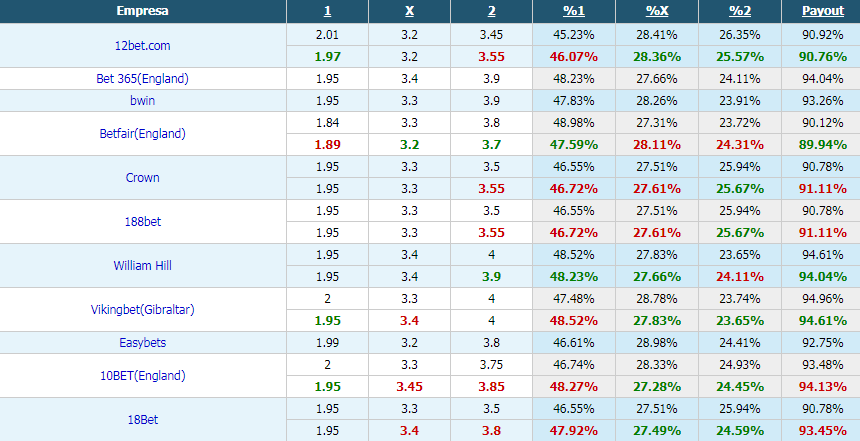Sort by the '1' odds column header

(x=327, y=11)
